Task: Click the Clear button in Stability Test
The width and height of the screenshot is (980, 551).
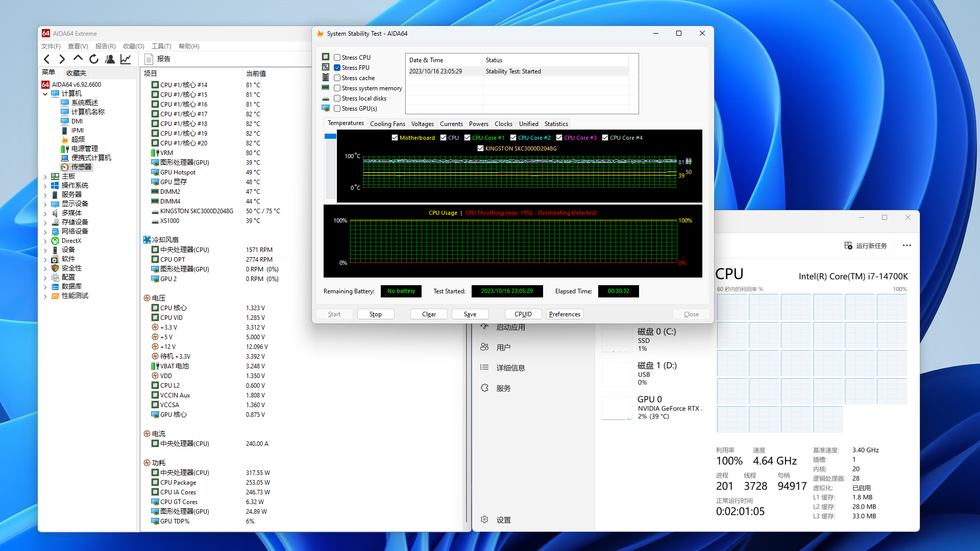Action: 429,314
